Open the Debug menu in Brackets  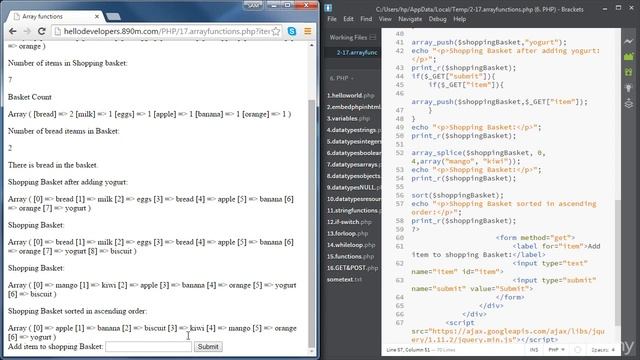tap(438, 19)
